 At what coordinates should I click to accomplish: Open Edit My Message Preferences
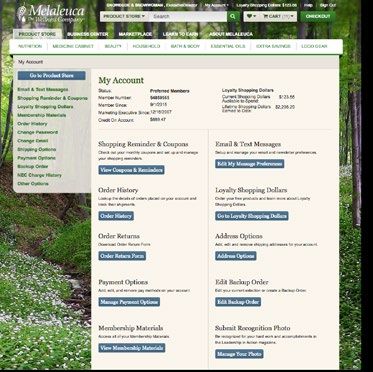click(250, 164)
